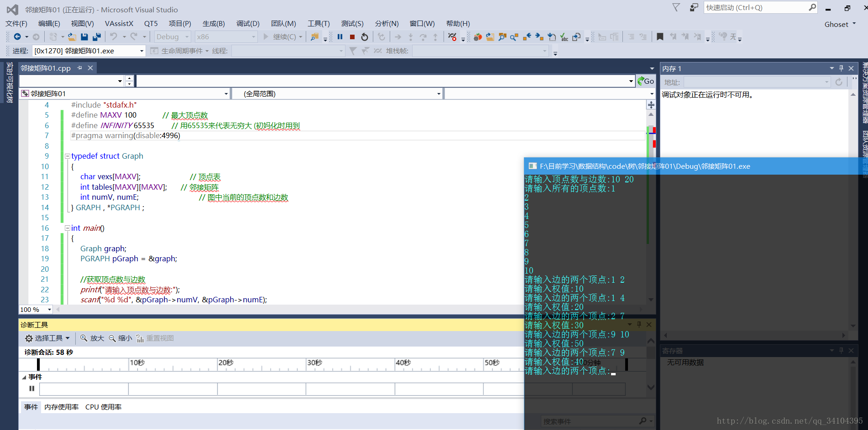Open the Edit menu 编辑(E)

[x=49, y=23]
